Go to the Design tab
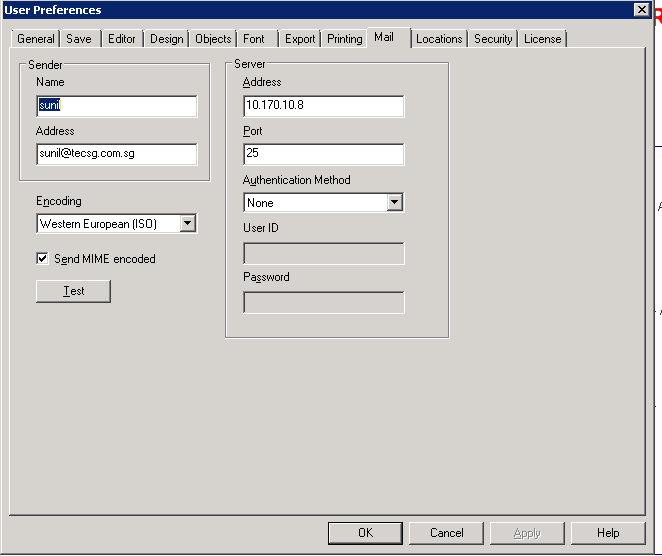 [167, 39]
